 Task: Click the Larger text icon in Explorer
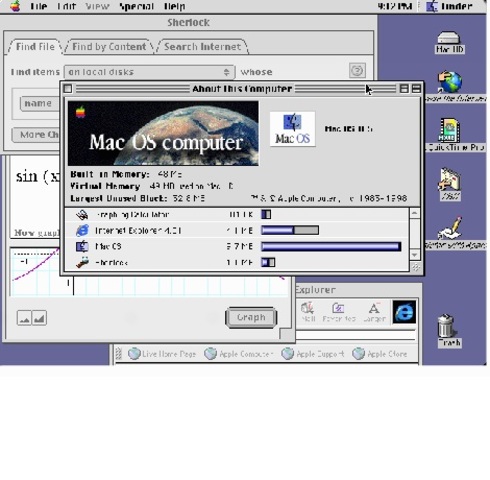[x=374, y=312]
